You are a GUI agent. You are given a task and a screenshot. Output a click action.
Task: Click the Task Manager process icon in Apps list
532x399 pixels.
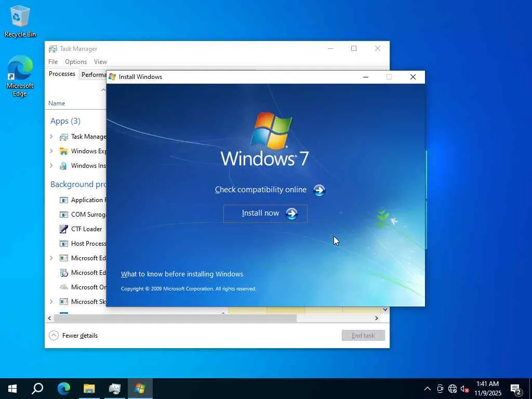64,137
